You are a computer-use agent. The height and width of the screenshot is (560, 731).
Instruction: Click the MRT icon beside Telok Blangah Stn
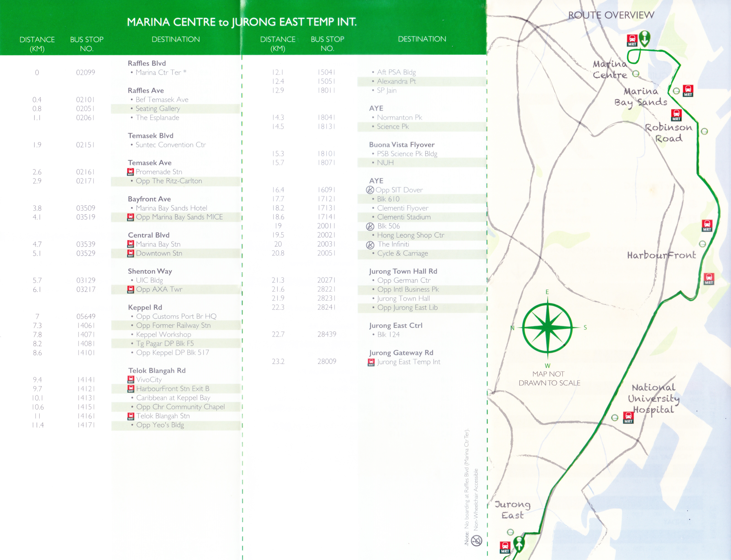point(131,416)
